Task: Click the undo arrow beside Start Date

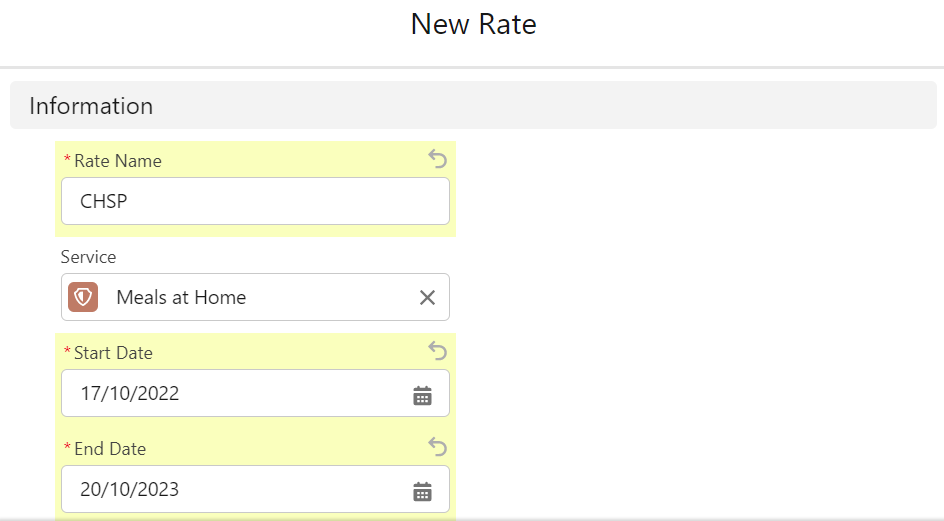Action: coord(438,351)
